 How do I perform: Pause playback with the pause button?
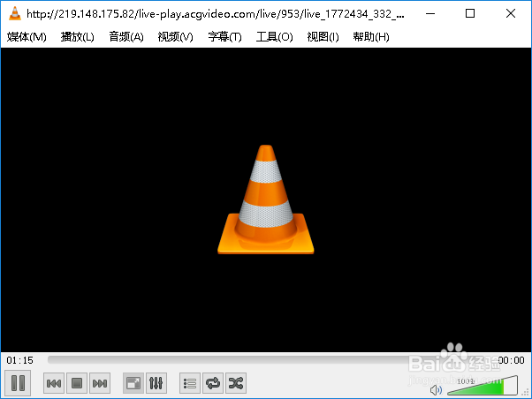coord(18,383)
